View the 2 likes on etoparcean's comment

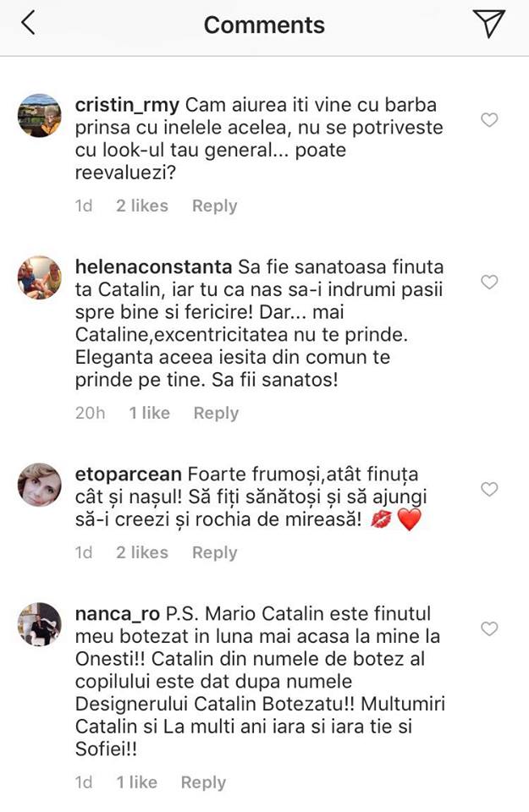(x=142, y=552)
